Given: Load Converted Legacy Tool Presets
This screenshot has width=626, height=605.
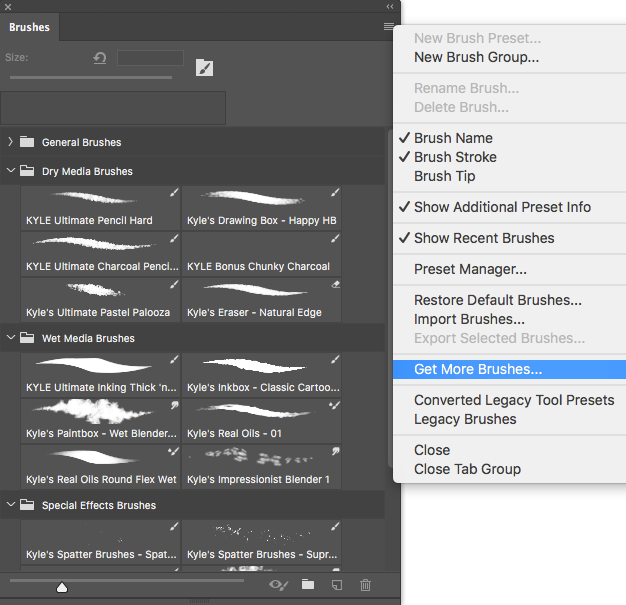Looking at the screenshot, I should (510, 401).
